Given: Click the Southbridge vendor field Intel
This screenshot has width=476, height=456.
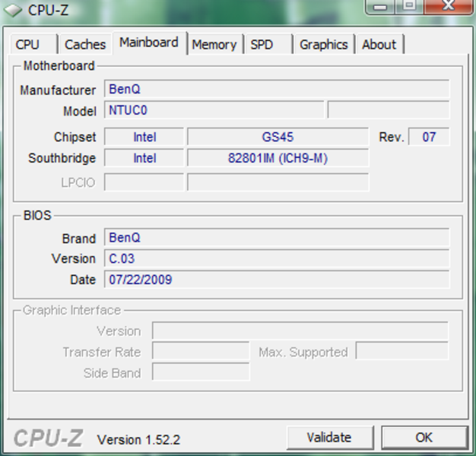Looking at the screenshot, I should point(144,158).
